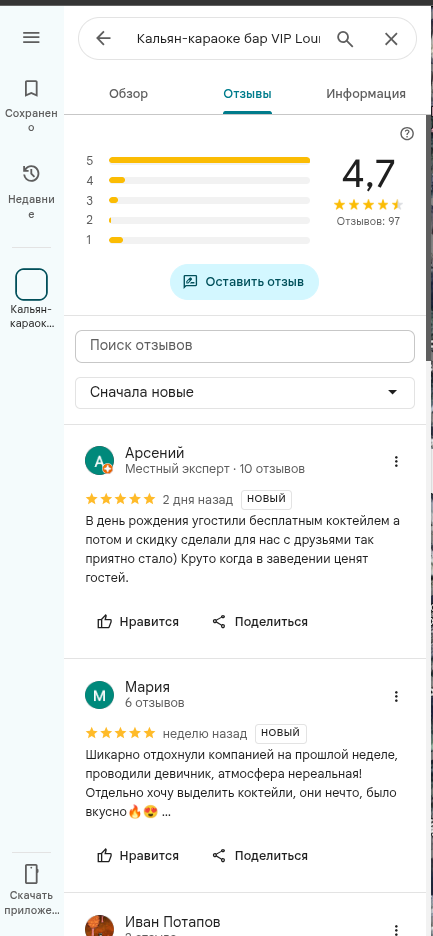433x936 pixels.
Task: Click the search magnifier icon
Action: (345, 39)
